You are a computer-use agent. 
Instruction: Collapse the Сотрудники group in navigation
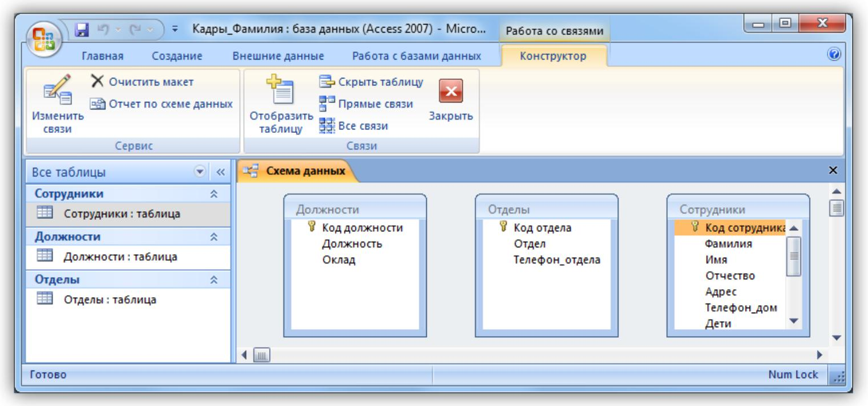pyautogui.click(x=215, y=194)
